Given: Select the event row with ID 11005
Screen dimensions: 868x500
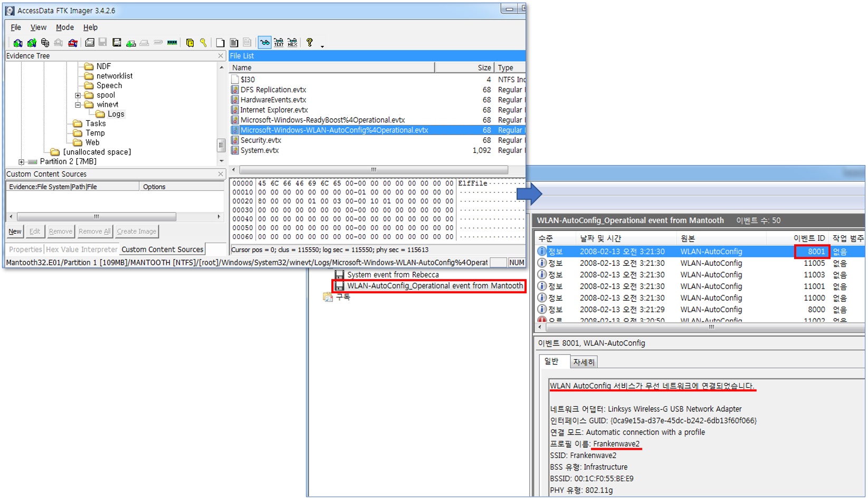Looking at the screenshot, I should (700, 263).
